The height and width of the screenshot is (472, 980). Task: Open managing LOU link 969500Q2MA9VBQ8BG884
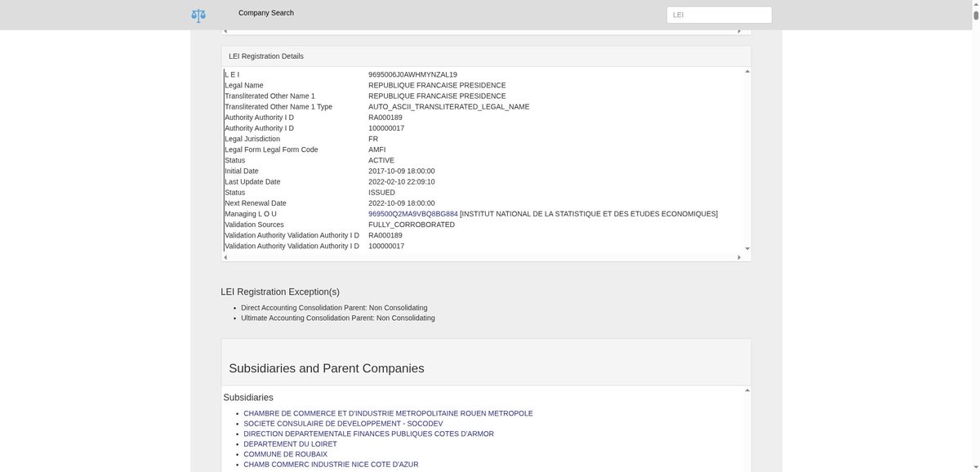[413, 214]
